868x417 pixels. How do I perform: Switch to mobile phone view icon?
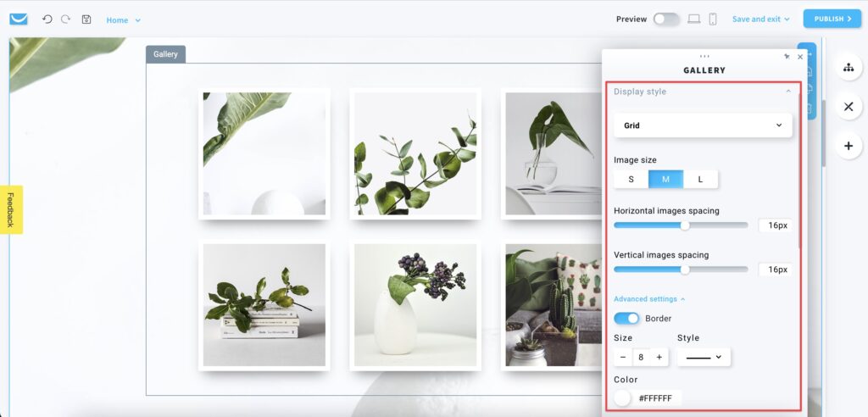pos(713,19)
